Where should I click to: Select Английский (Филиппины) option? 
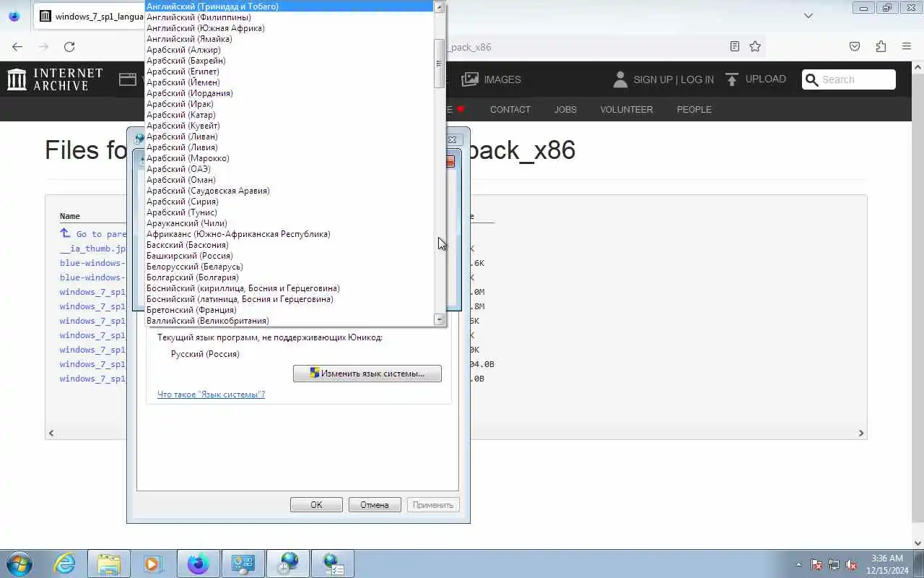[x=289, y=17]
